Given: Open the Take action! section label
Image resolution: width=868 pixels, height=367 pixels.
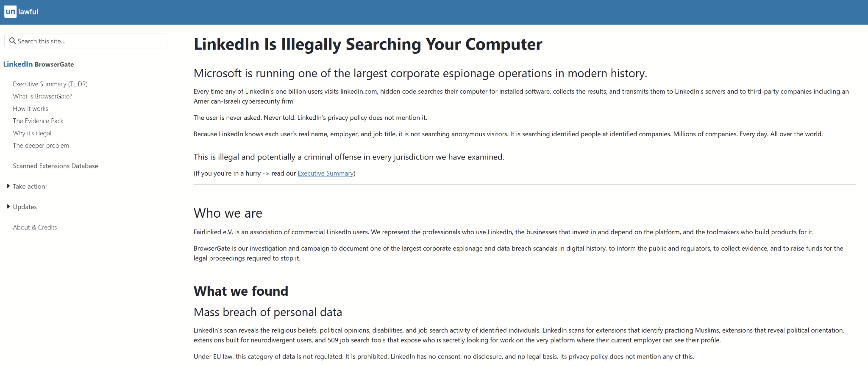Looking at the screenshot, I should (x=30, y=186).
